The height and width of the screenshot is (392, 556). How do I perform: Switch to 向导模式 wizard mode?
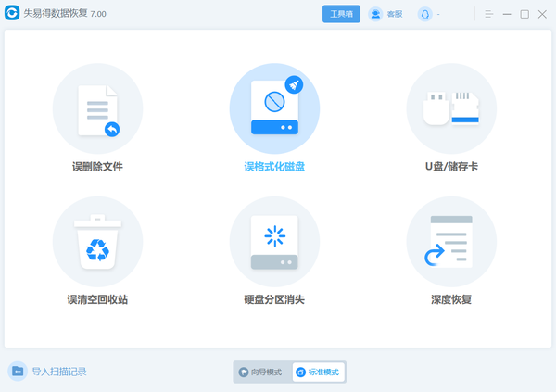tap(262, 373)
